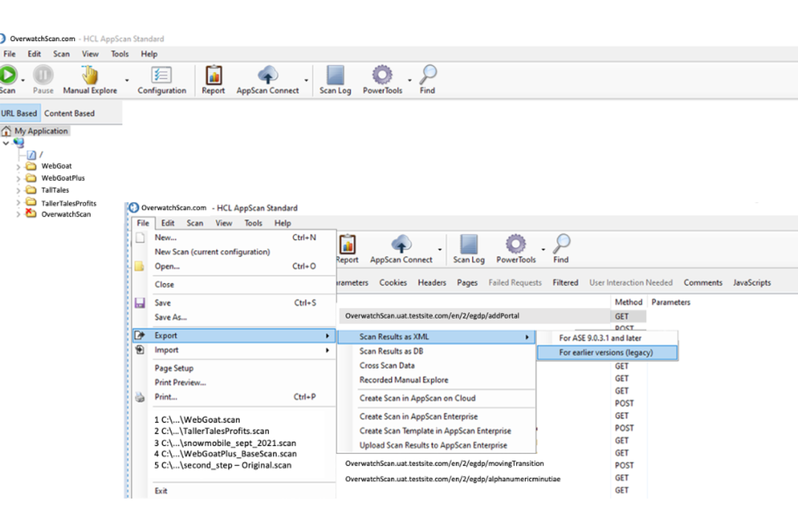Open Manual Explore hand icon in back window
798x532 pixels.
(x=90, y=74)
